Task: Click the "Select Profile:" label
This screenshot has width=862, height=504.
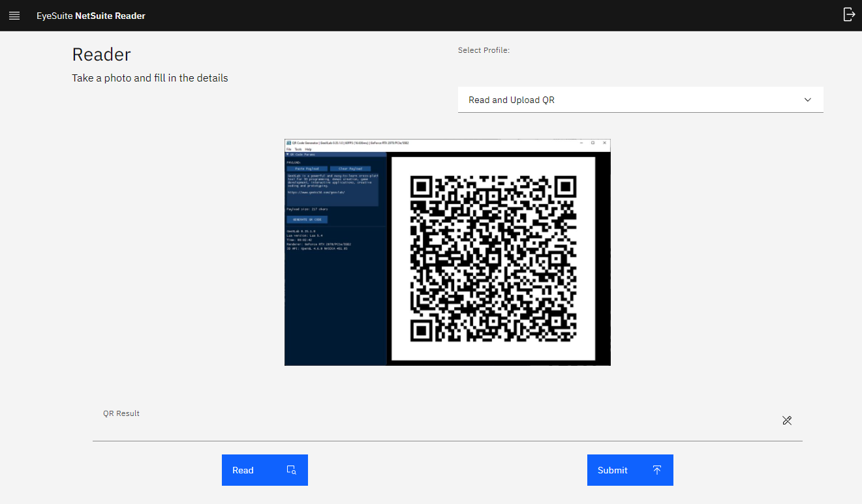Action: point(484,50)
